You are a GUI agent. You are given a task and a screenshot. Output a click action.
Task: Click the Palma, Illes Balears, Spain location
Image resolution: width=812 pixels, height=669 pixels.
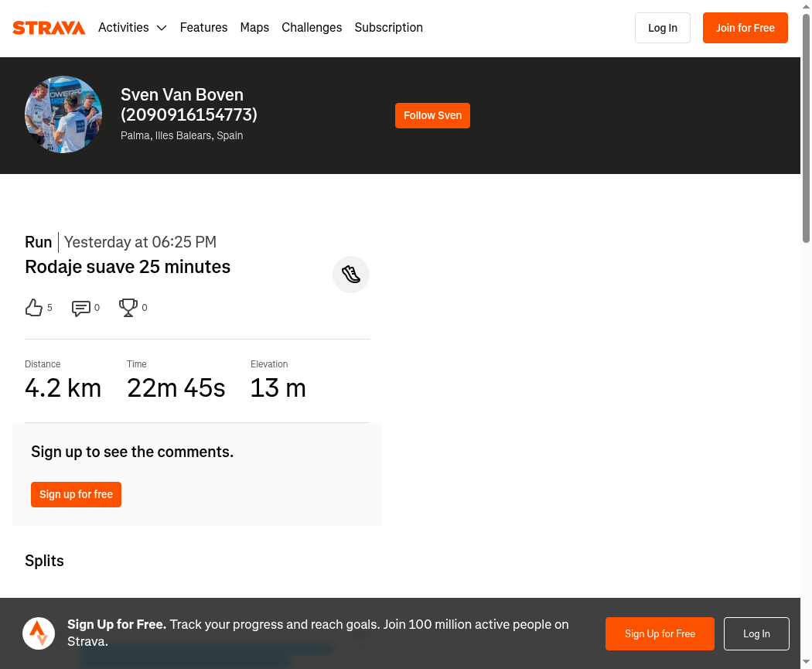(182, 135)
